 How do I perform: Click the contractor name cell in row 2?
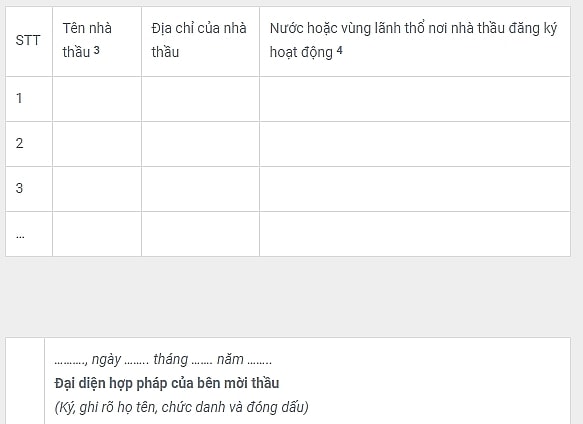pyautogui.click(x=97, y=144)
